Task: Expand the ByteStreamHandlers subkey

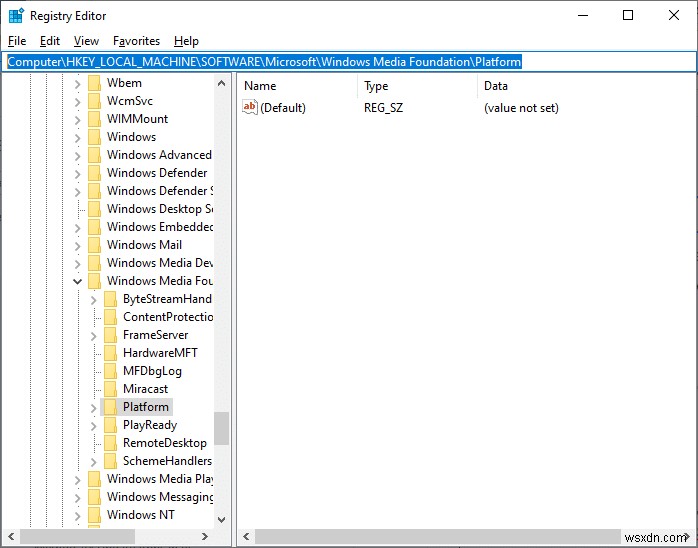Action: (93, 300)
